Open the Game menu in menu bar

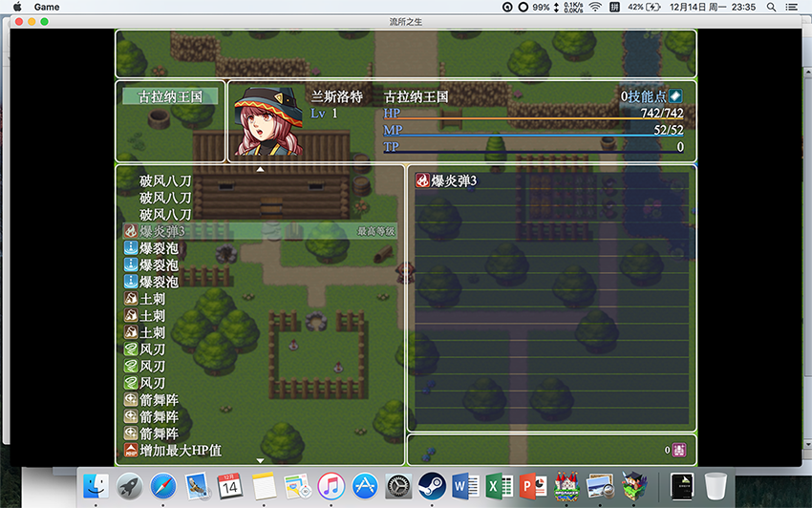click(47, 7)
